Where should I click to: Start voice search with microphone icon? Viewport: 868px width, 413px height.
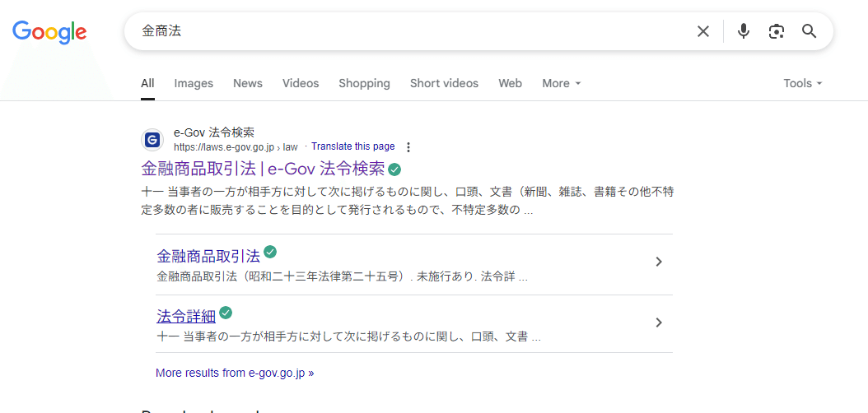coord(744,31)
